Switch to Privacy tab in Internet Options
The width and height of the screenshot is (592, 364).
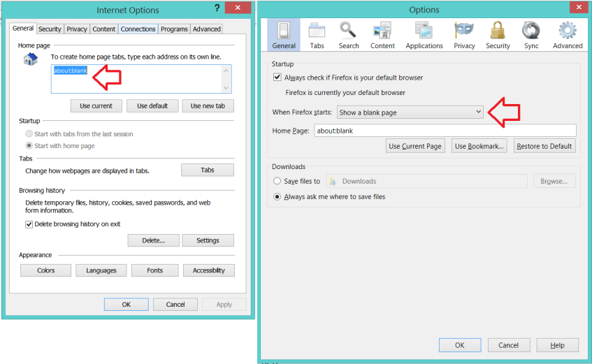[x=77, y=29]
